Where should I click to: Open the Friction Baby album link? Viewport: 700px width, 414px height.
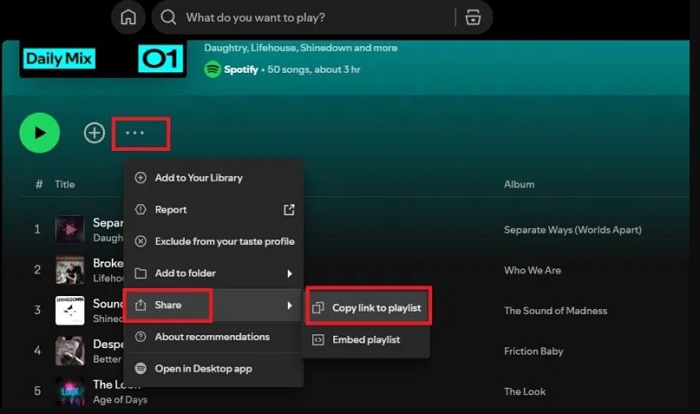tap(533, 351)
